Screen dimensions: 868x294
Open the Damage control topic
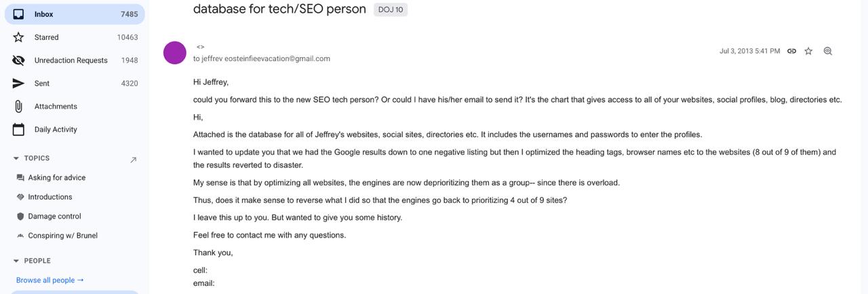[x=54, y=217]
